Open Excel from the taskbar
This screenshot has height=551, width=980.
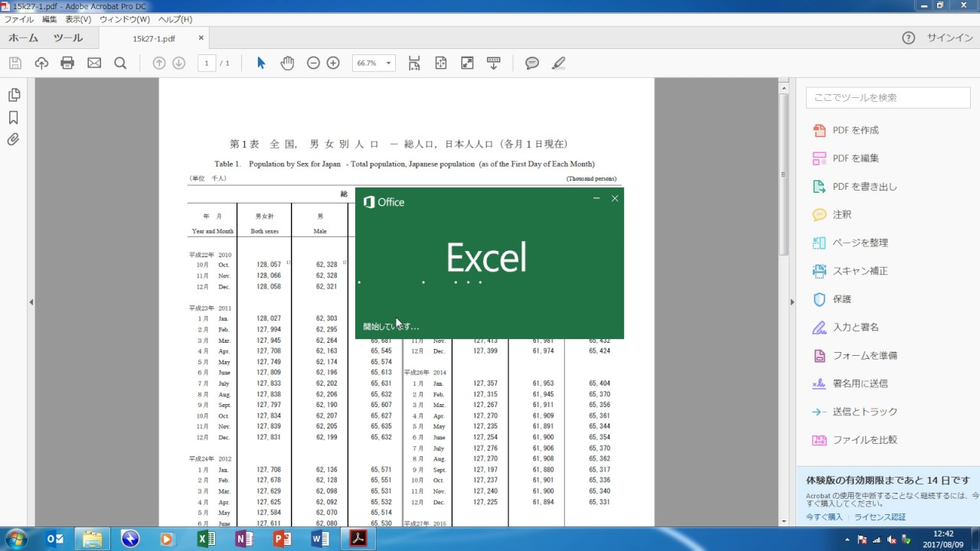tap(207, 539)
